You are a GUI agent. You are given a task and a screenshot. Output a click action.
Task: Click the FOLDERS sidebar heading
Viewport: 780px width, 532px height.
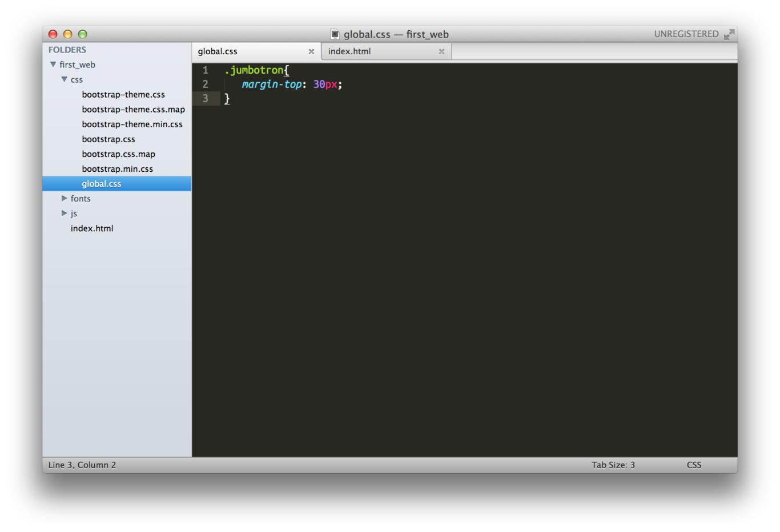[x=67, y=50]
